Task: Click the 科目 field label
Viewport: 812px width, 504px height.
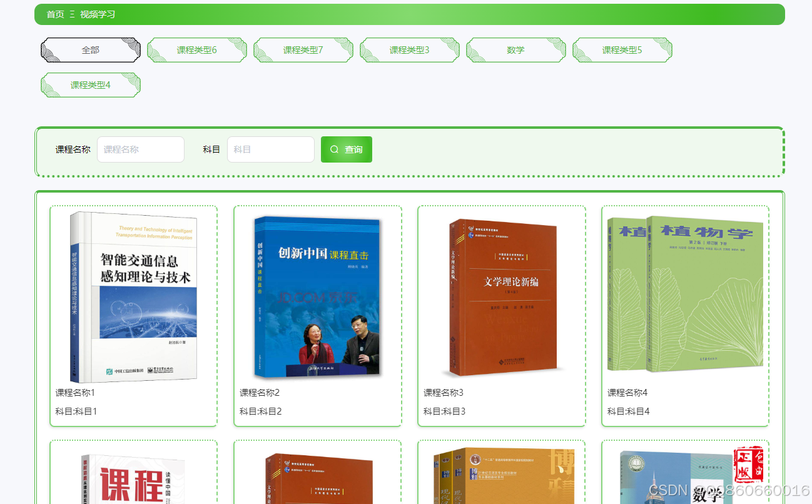Action: click(211, 149)
